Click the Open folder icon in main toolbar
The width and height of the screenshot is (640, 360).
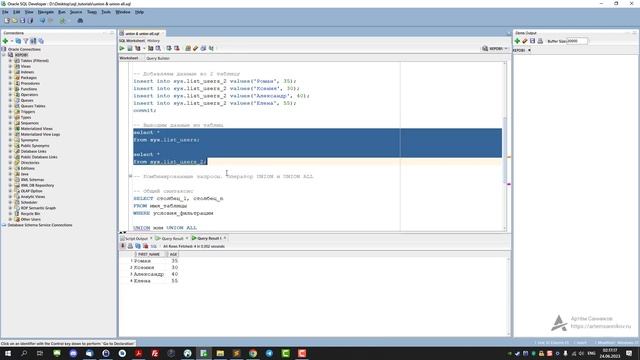pyautogui.click(x=15, y=20)
